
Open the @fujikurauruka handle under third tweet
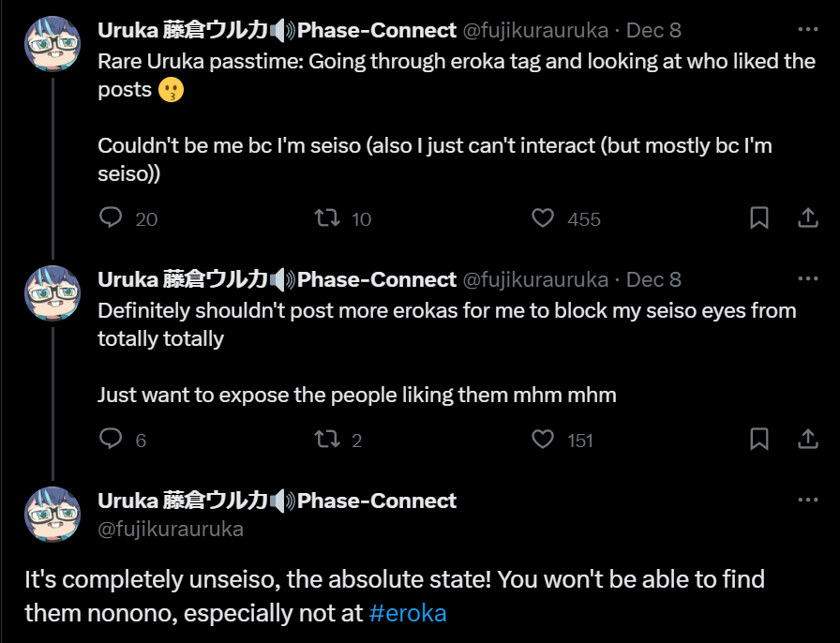click(x=171, y=529)
